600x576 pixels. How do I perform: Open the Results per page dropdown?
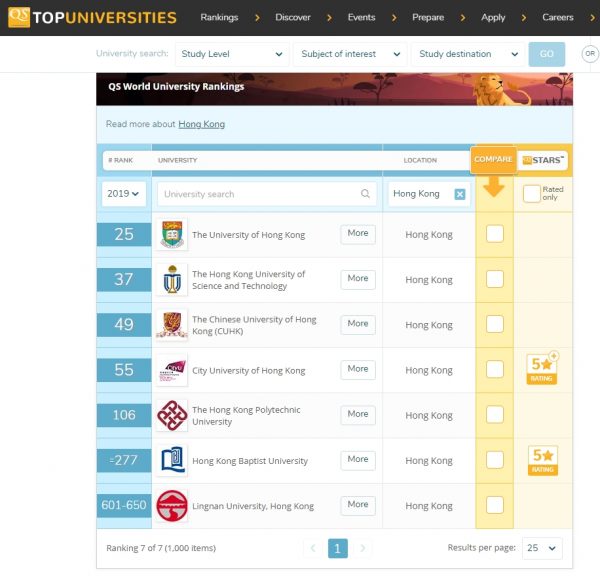point(541,548)
